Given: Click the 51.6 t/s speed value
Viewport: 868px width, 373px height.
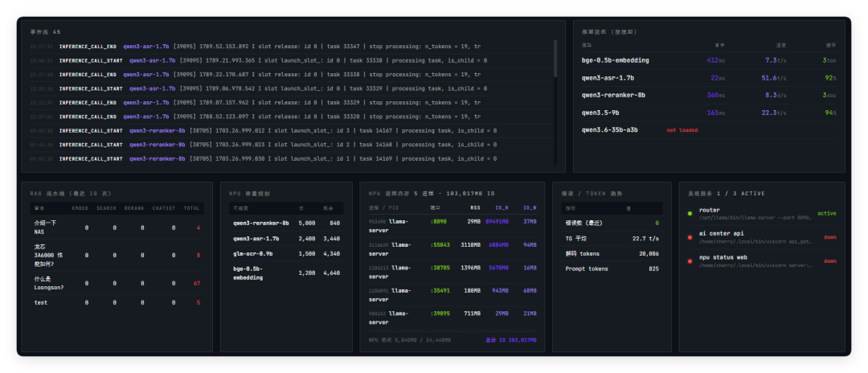Looking at the screenshot, I should pos(774,78).
